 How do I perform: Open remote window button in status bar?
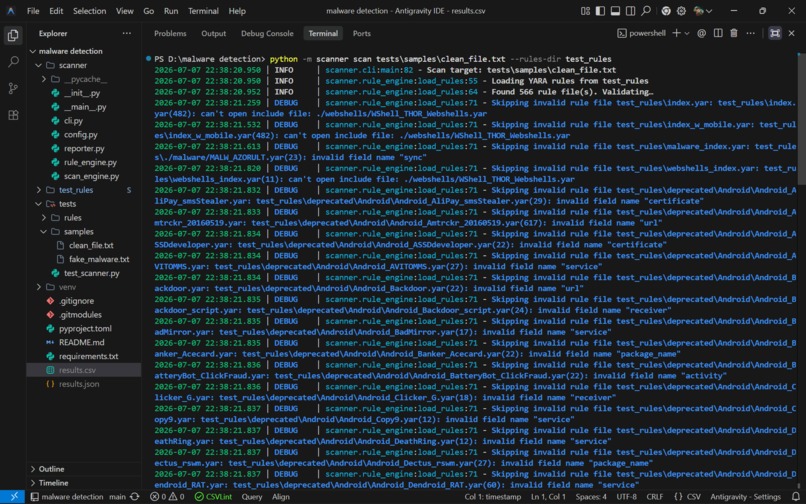click(x=13, y=497)
